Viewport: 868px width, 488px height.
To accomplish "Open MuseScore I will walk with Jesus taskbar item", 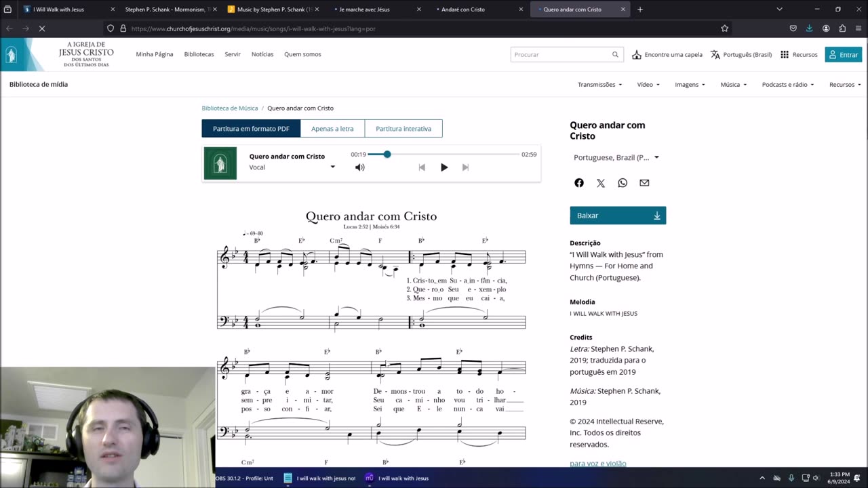I will (x=397, y=478).
